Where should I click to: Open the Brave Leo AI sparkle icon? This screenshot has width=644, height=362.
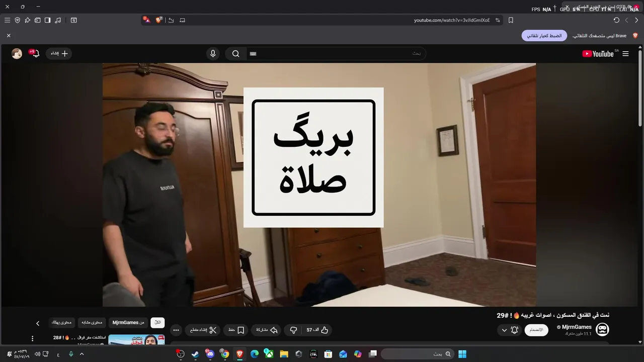27,20
